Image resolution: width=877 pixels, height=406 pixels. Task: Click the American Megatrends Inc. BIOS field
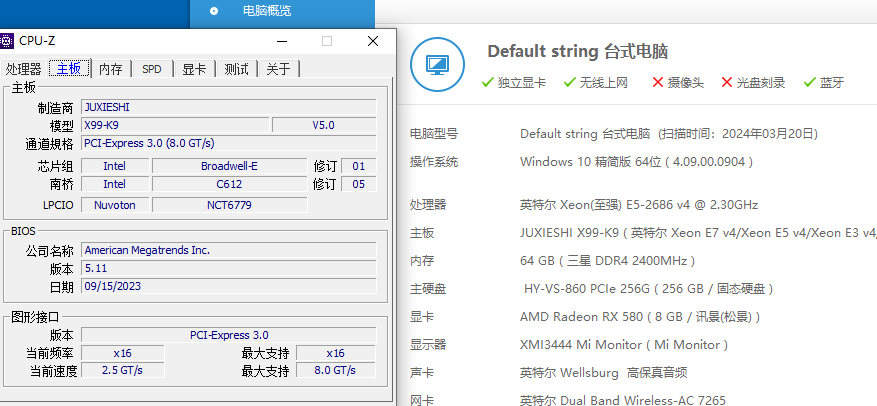229,250
